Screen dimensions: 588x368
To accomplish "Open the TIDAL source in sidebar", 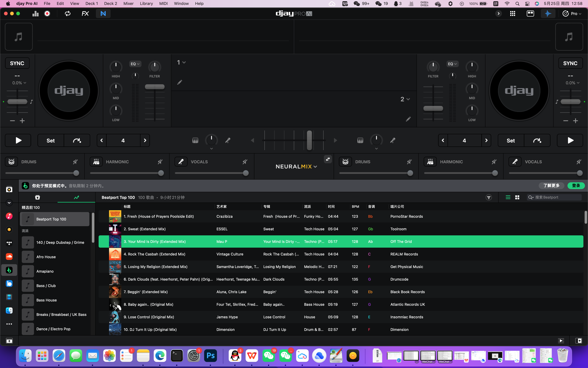I will pos(9,243).
